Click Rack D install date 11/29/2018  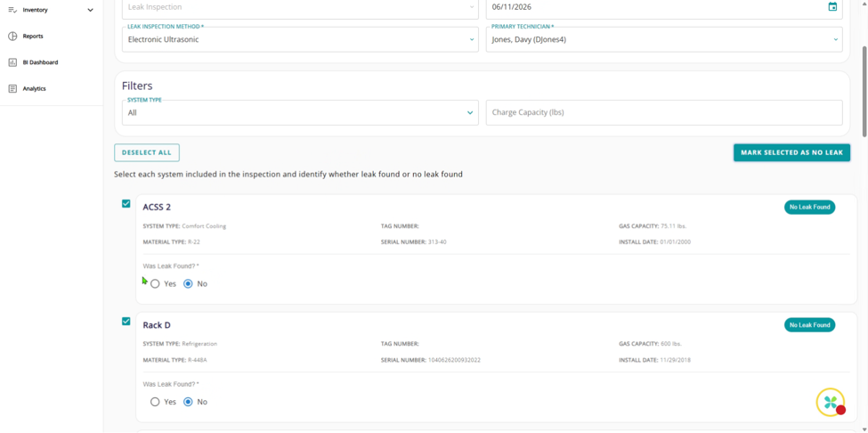click(x=675, y=360)
